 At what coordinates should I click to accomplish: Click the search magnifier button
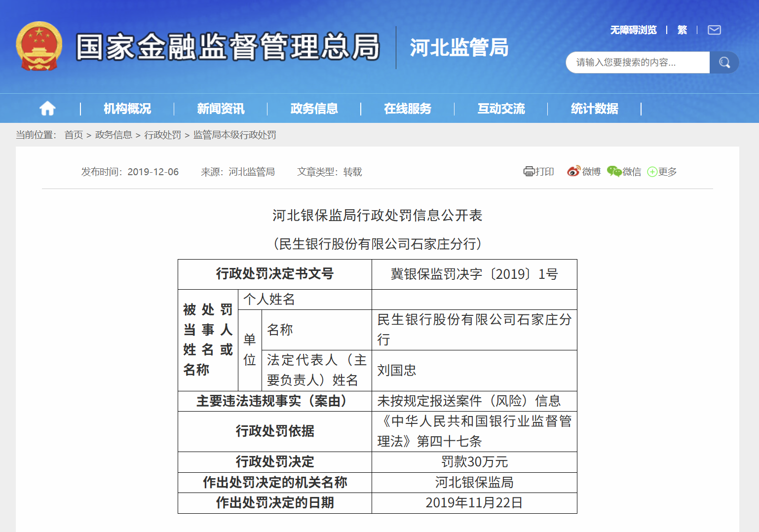[x=724, y=62]
